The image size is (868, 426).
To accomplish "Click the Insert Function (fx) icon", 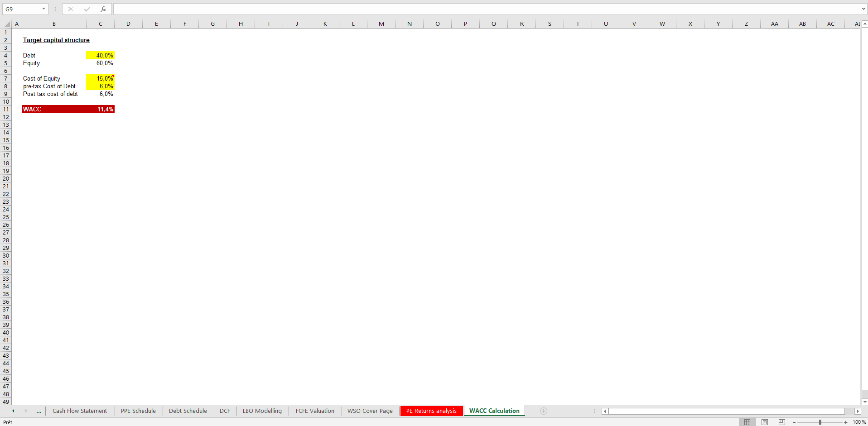I will (x=103, y=9).
